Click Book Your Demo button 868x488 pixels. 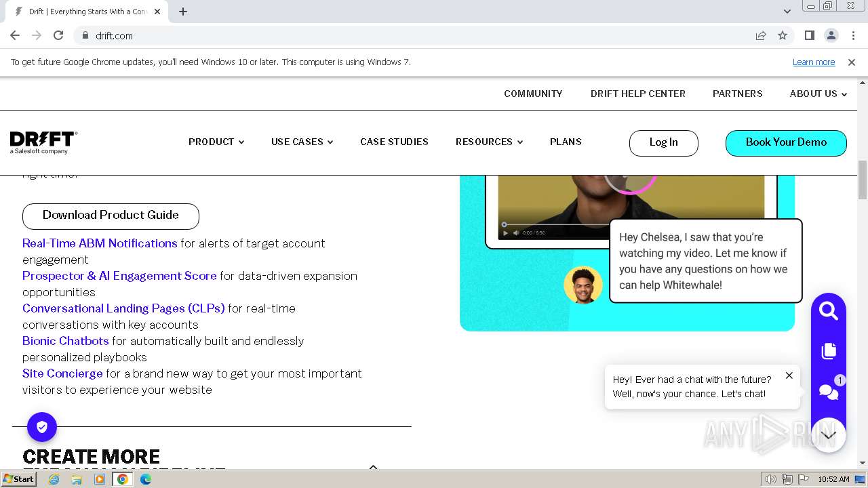[786, 143]
